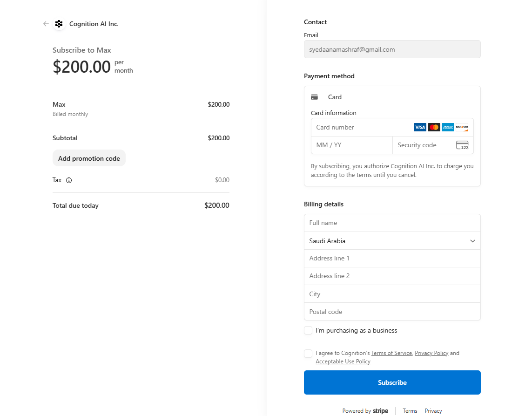Screen dimensions: 532x416
Task: Open the Terms of Service link
Action: (x=391, y=353)
